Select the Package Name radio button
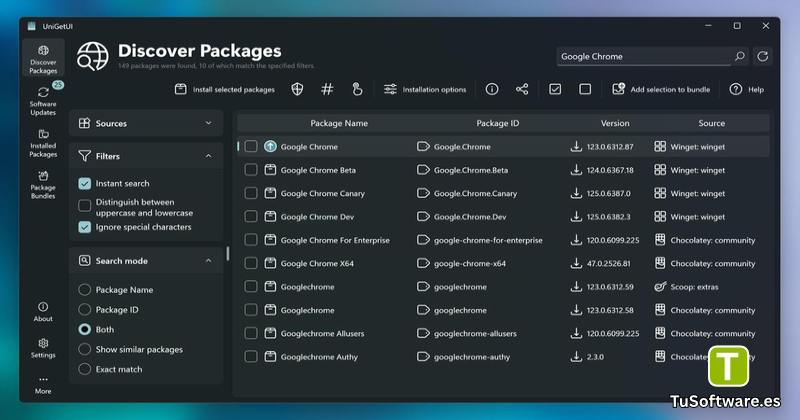800x420 pixels. click(85, 289)
